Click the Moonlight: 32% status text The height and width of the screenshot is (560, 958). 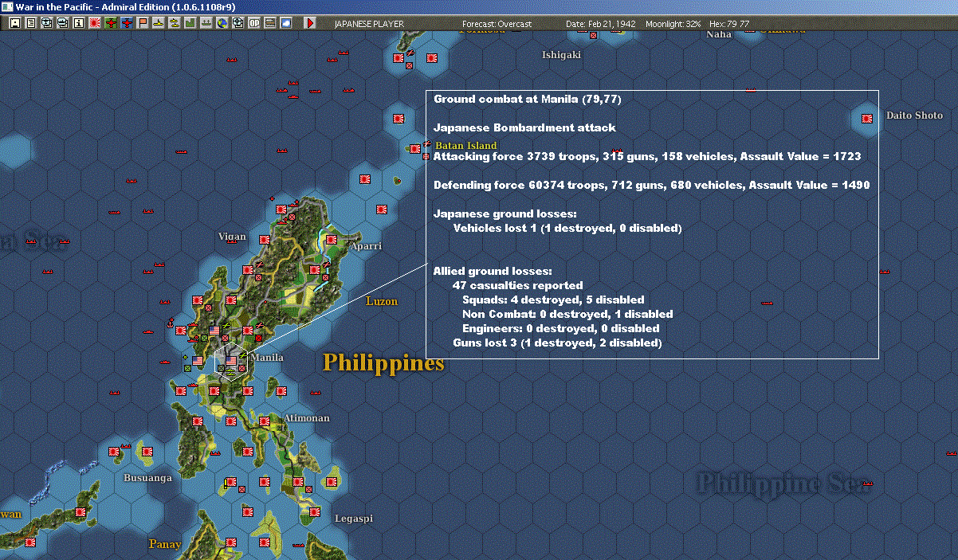(673, 24)
